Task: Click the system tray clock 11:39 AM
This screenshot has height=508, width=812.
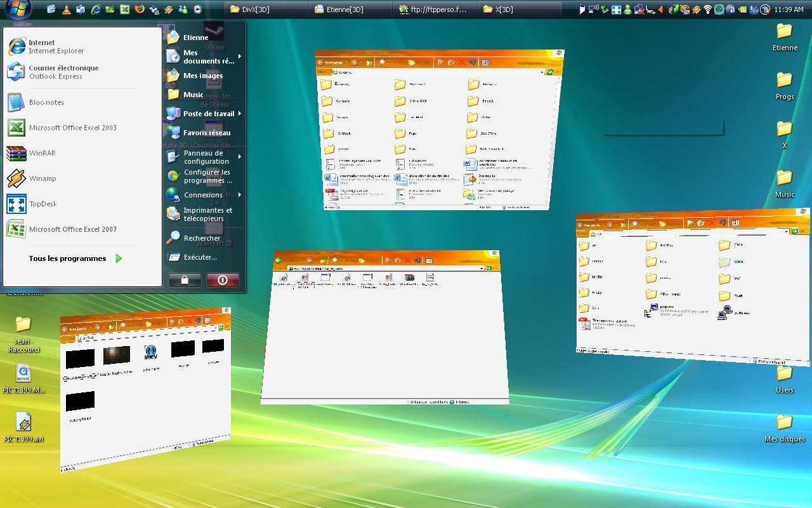Action: 789,10
